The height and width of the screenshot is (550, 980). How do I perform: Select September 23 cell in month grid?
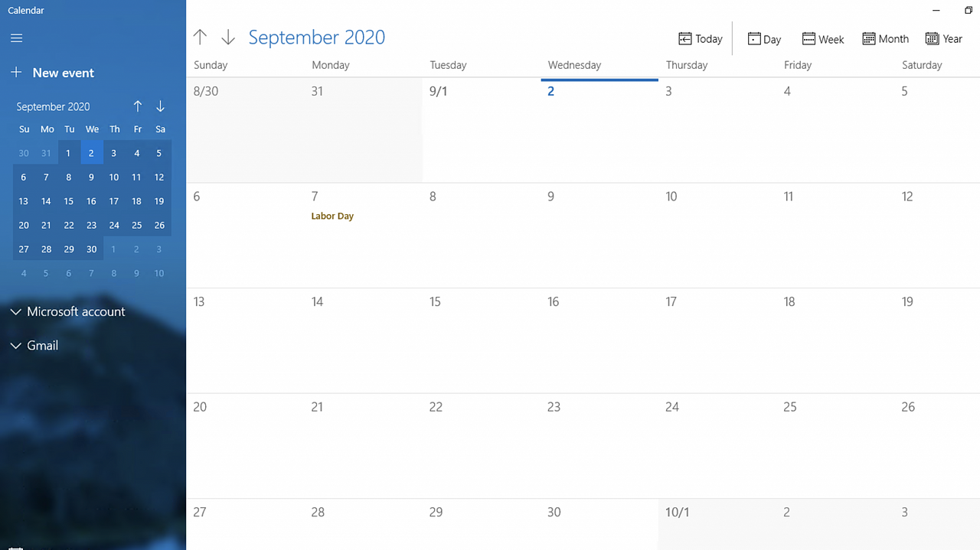coord(599,446)
